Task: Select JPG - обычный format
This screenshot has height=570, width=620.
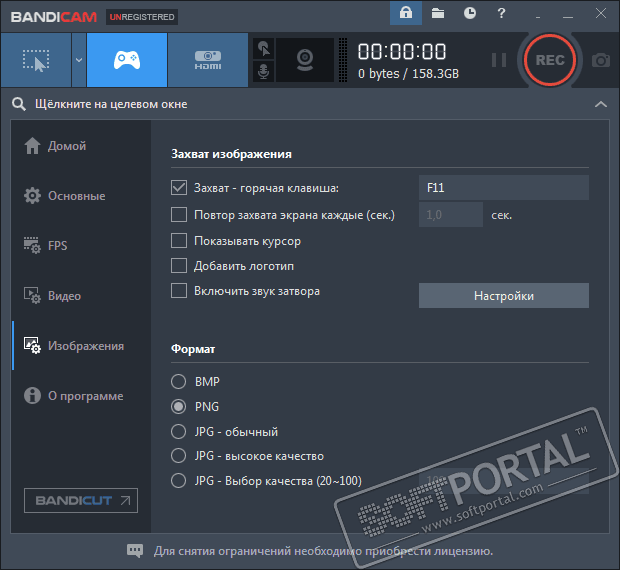Action: (x=178, y=431)
